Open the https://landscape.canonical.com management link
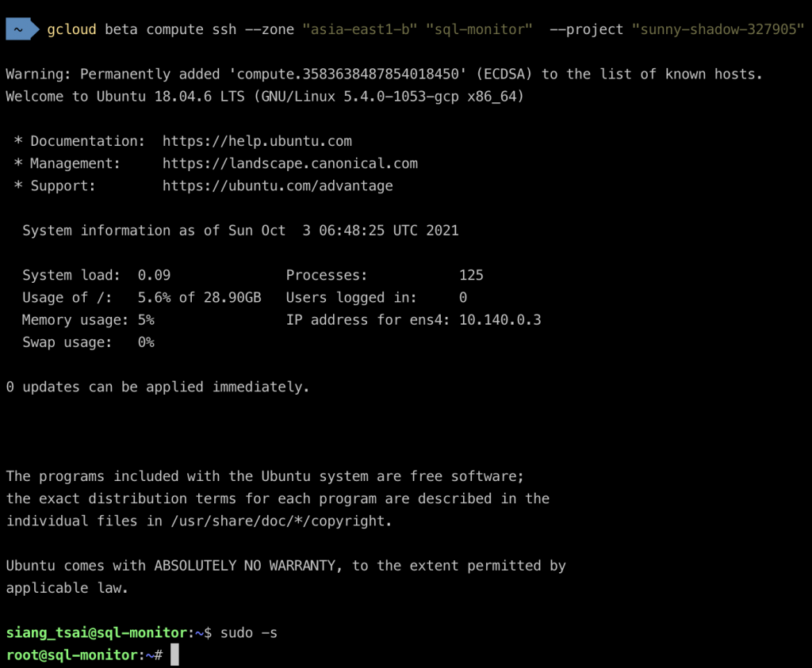The image size is (812, 668). 290,163
